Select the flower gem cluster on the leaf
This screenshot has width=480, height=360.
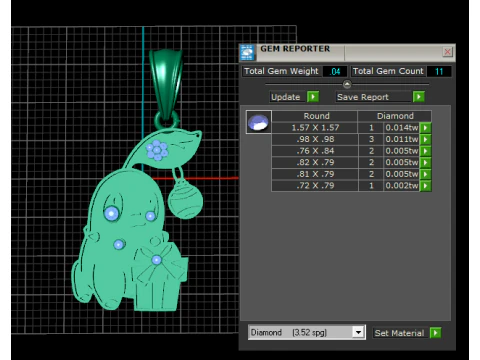(157, 150)
